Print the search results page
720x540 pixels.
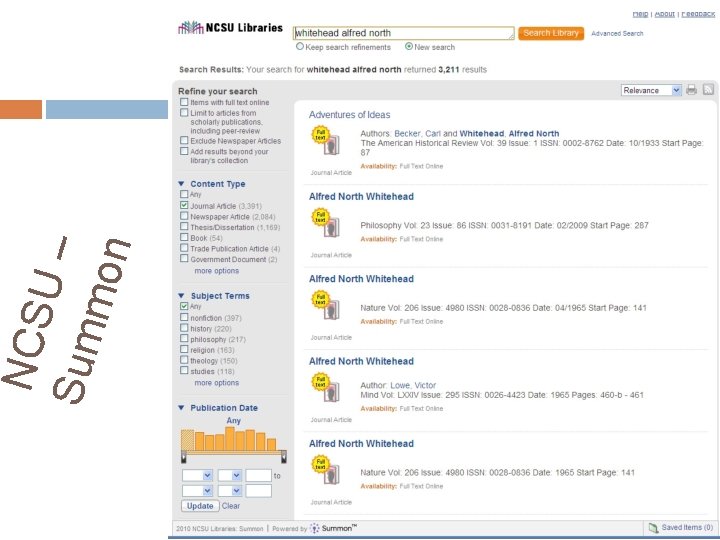692,90
